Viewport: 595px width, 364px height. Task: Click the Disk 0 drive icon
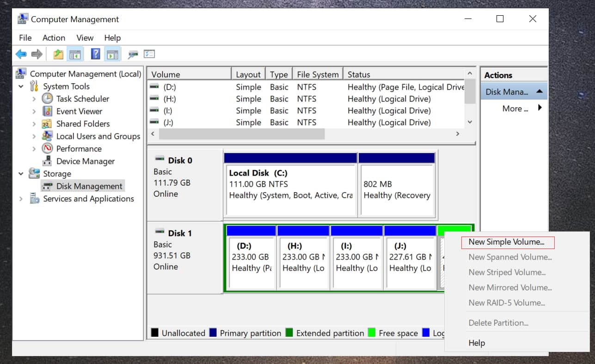(x=159, y=159)
